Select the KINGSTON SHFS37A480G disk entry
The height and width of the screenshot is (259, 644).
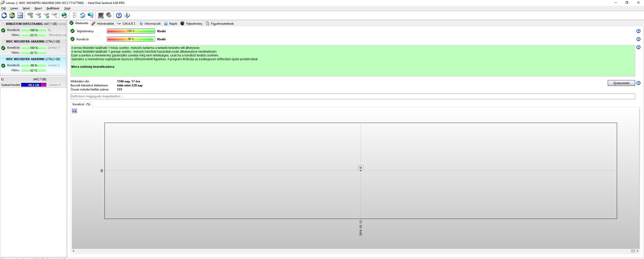(33, 29)
